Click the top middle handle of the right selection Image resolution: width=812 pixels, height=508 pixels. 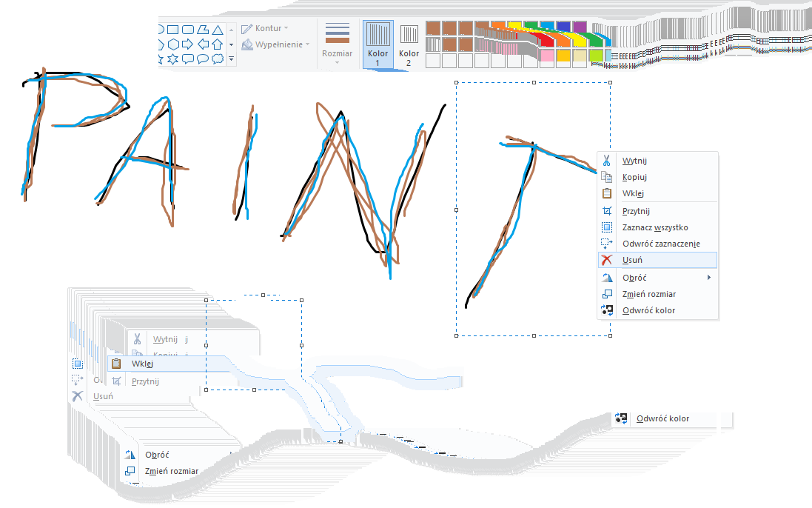coord(534,83)
